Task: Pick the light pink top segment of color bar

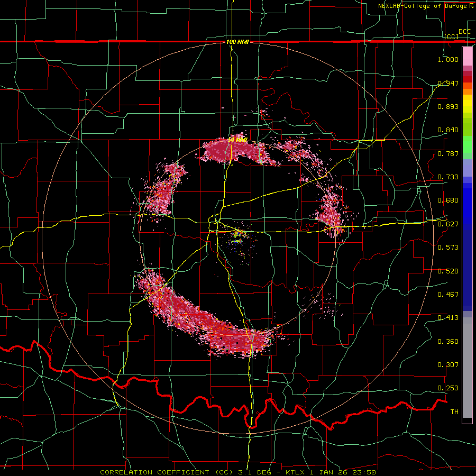Action: pos(467,57)
